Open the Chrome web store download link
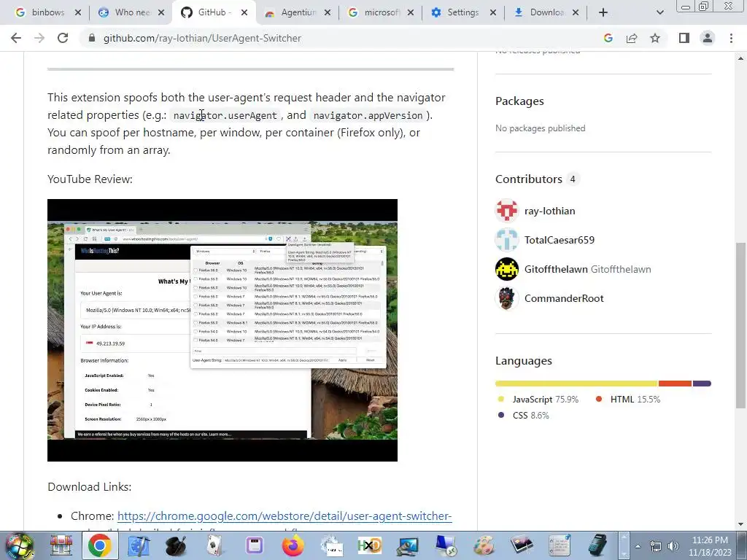The image size is (747, 560). 285,516
